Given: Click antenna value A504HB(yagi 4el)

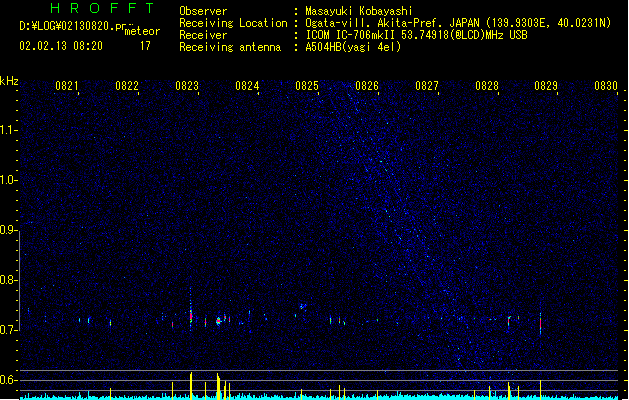Looking at the screenshot, I should (353, 47).
